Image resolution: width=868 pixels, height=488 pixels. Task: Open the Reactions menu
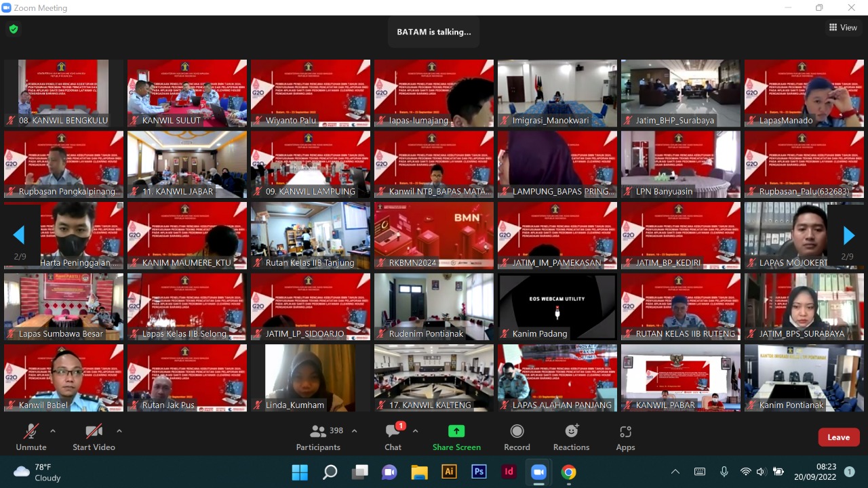coord(571,437)
